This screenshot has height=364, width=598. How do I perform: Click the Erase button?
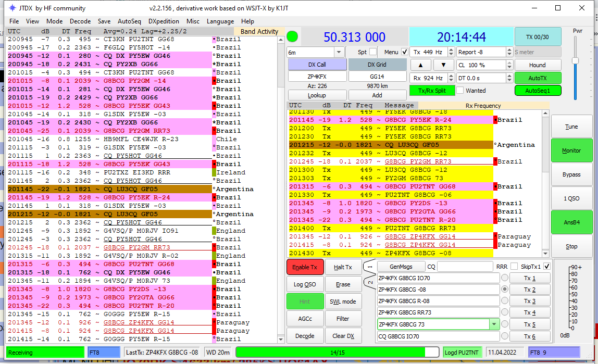[x=343, y=284]
